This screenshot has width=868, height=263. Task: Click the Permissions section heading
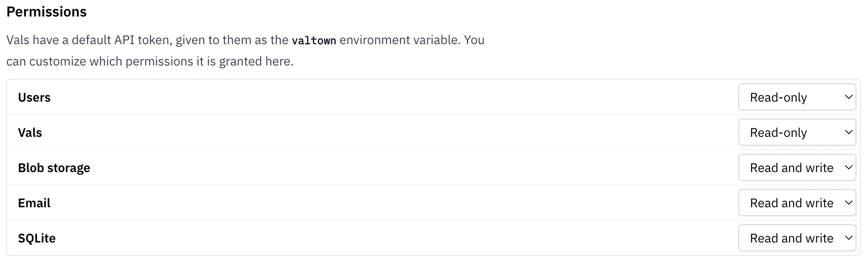(46, 12)
